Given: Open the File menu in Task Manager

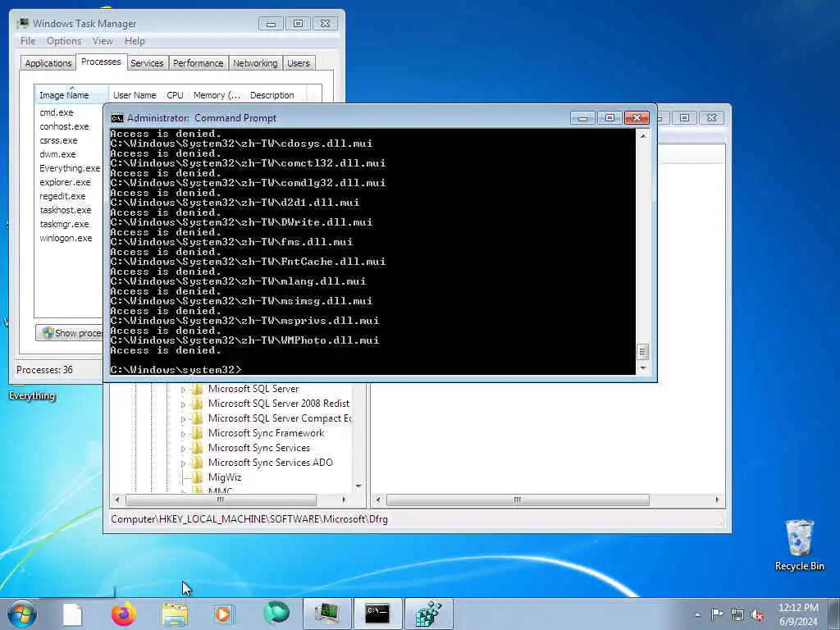Looking at the screenshot, I should click(28, 41).
